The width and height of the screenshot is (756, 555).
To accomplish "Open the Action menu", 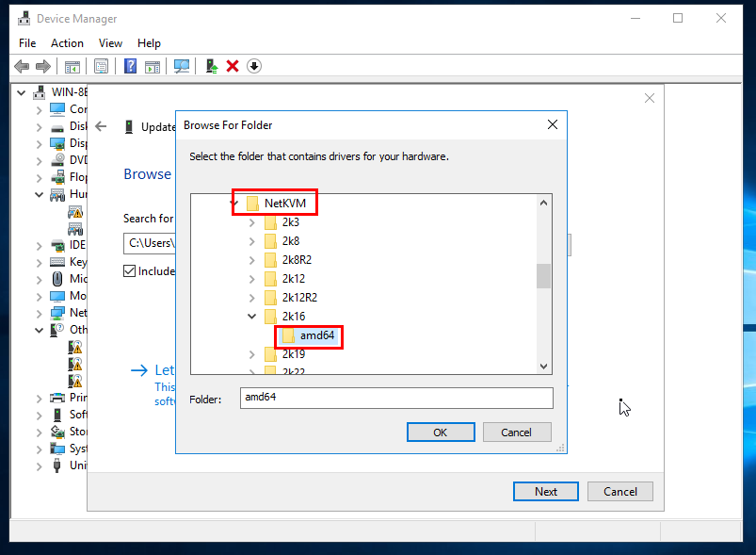I will click(x=67, y=43).
